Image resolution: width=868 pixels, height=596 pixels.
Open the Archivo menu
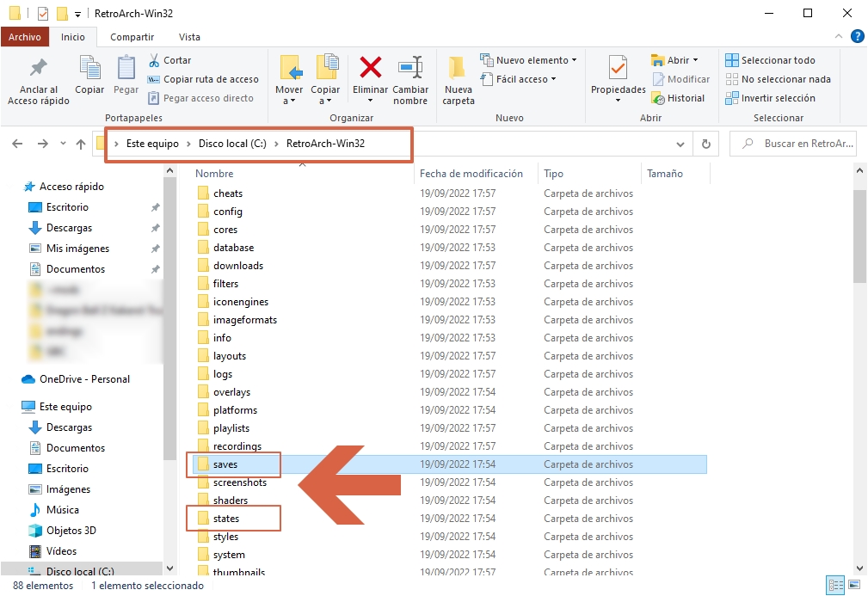coord(24,37)
